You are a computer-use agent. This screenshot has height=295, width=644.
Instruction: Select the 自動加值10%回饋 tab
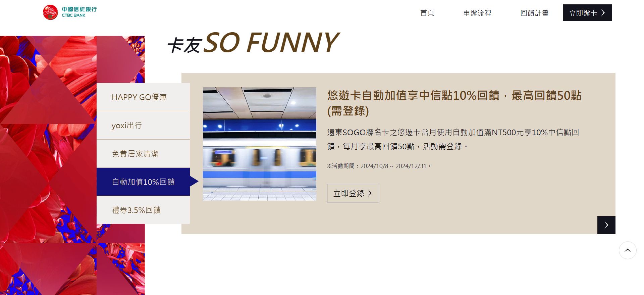(143, 182)
